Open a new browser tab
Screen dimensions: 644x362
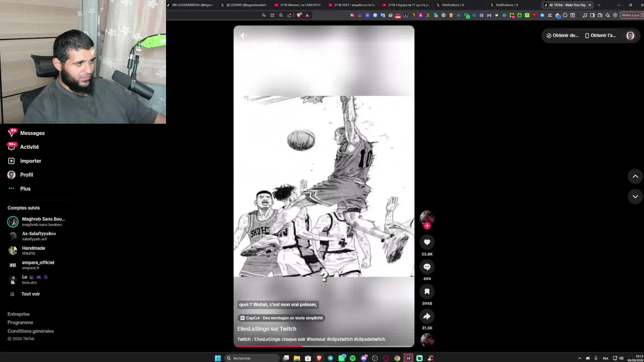click(x=599, y=5)
